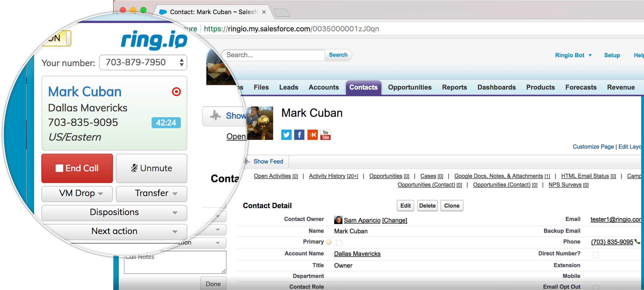644x290 pixels.
Task: Open the NPS Surveys [0] link
Action: click(568, 185)
